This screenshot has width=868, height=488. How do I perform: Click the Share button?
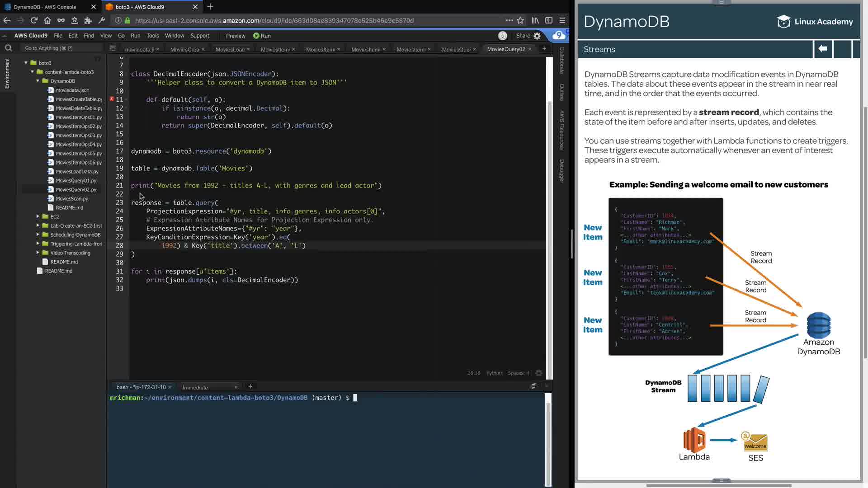coord(523,36)
